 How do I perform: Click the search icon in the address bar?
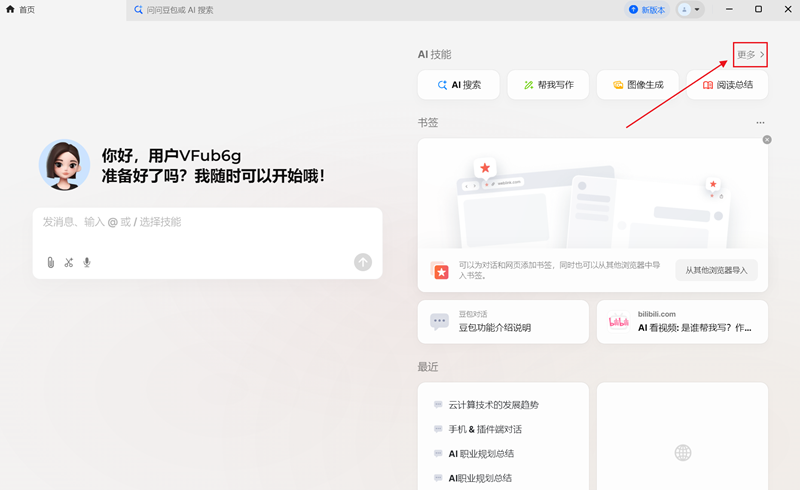138,10
